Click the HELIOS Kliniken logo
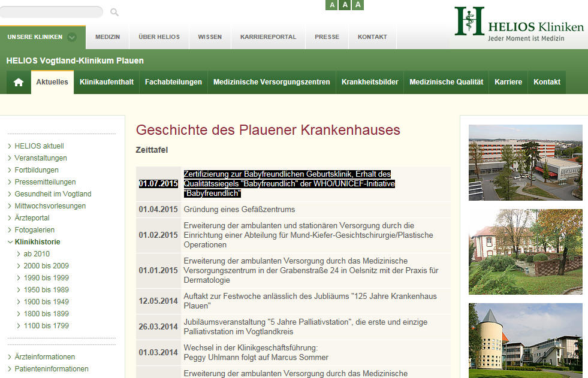The height and width of the screenshot is (378, 588). [519, 23]
